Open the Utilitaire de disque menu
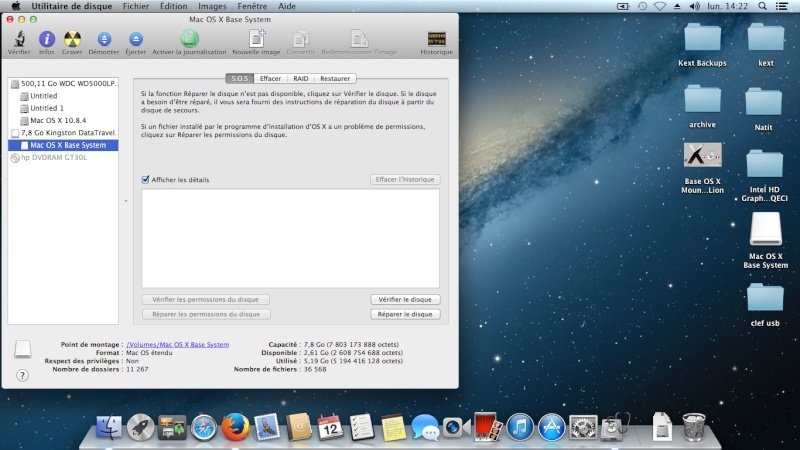This screenshot has width=800, height=450. pyautogui.click(x=72, y=6)
